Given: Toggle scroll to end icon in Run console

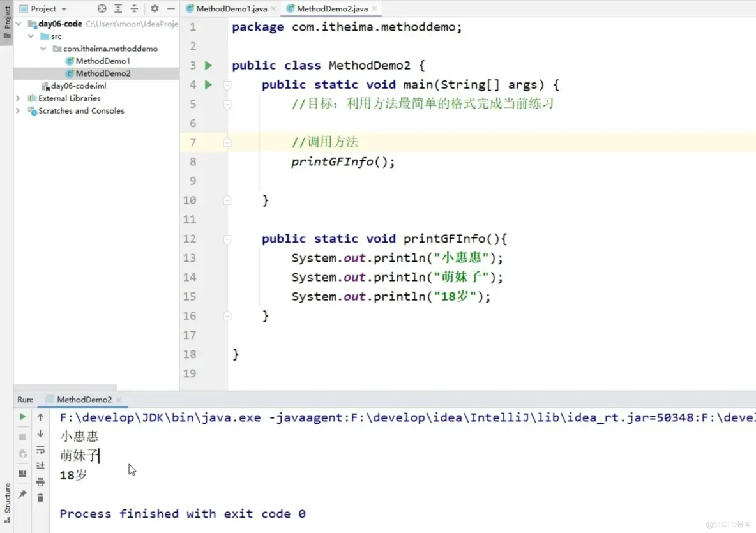Looking at the screenshot, I should 40,465.
